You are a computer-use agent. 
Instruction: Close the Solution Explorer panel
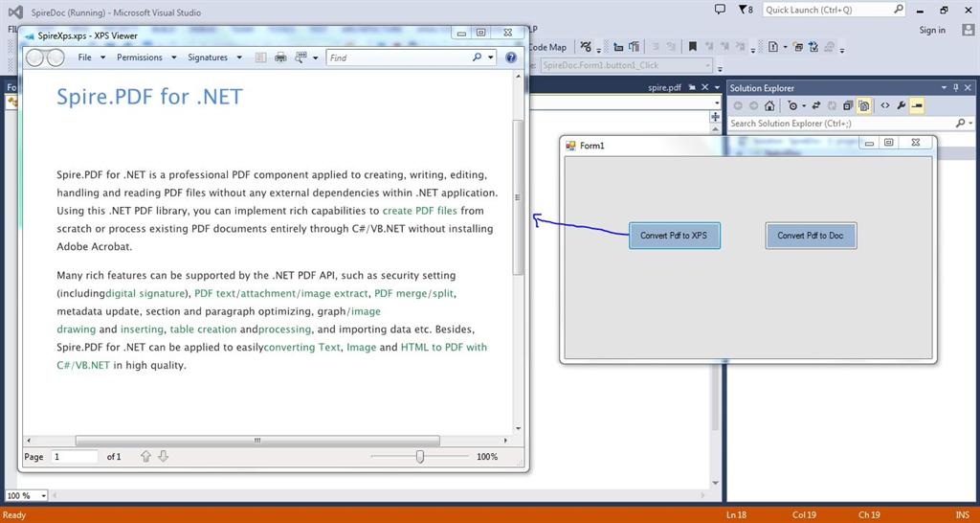(x=969, y=88)
